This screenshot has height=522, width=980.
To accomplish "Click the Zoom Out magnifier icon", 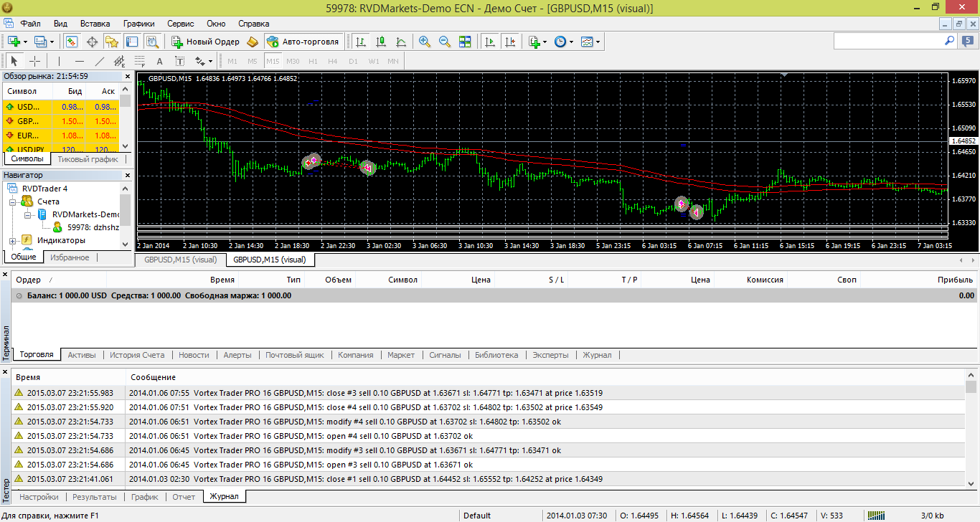I will [445, 42].
